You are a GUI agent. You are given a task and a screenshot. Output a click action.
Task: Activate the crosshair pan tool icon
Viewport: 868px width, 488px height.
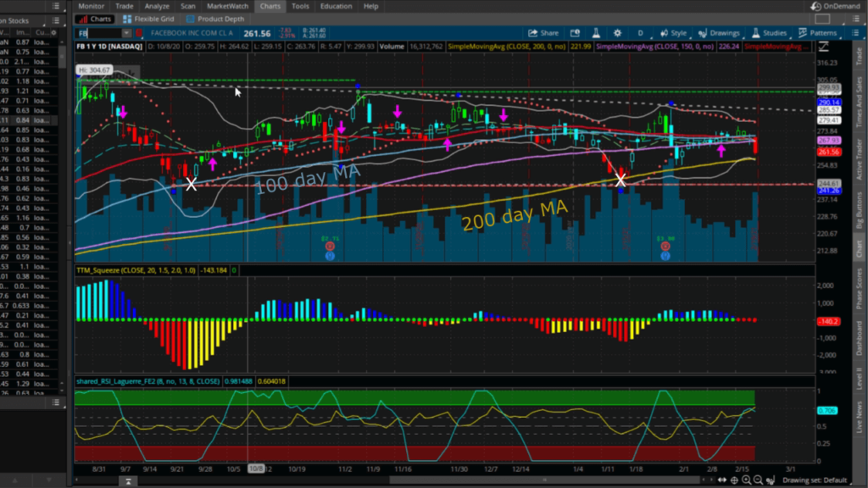tap(734, 480)
